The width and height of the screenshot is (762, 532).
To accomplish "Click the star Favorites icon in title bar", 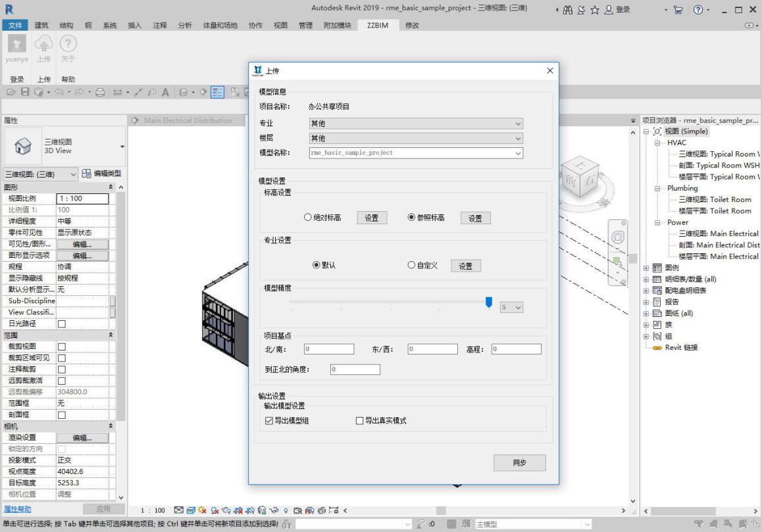I will point(595,10).
